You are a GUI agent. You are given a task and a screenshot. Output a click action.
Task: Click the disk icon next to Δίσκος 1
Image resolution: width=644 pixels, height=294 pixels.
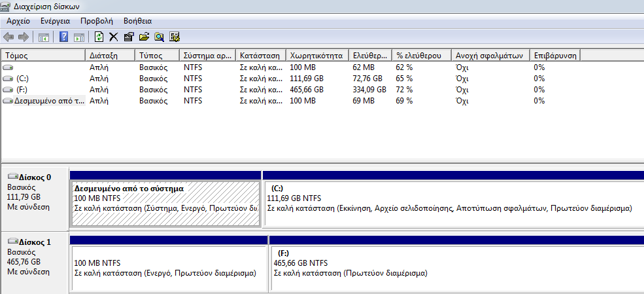click(x=13, y=242)
